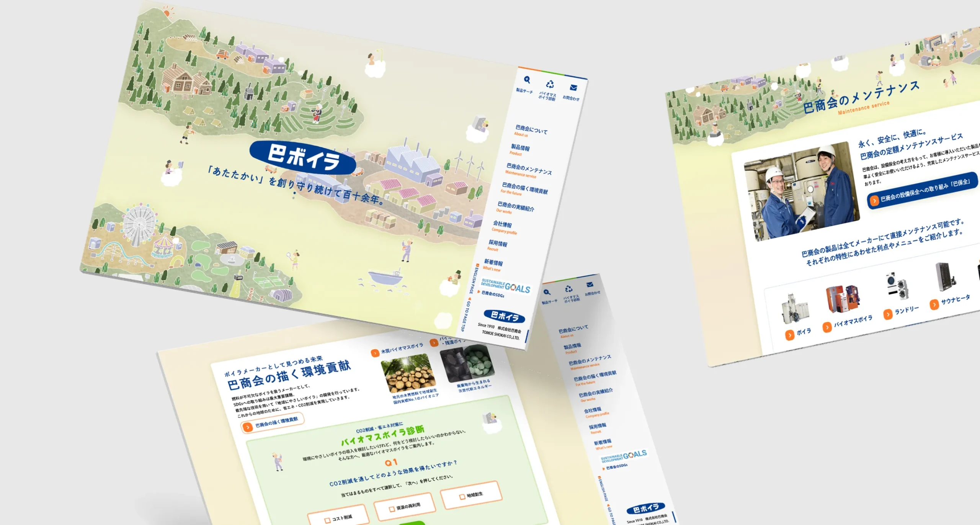Click the 巴商会の描く環境貢献 rounded orange-outlined button
This screenshot has width=980, height=525.
click(x=272, y=422)
